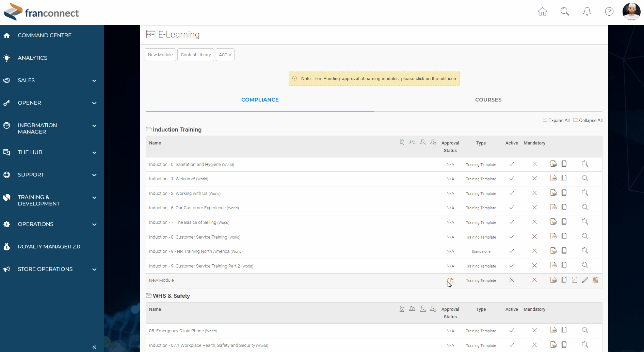The width and height of the screenshot is (644, 352).
Task: Copy the Sanitation and Hygiene module
Action: (x=564, y=164)
